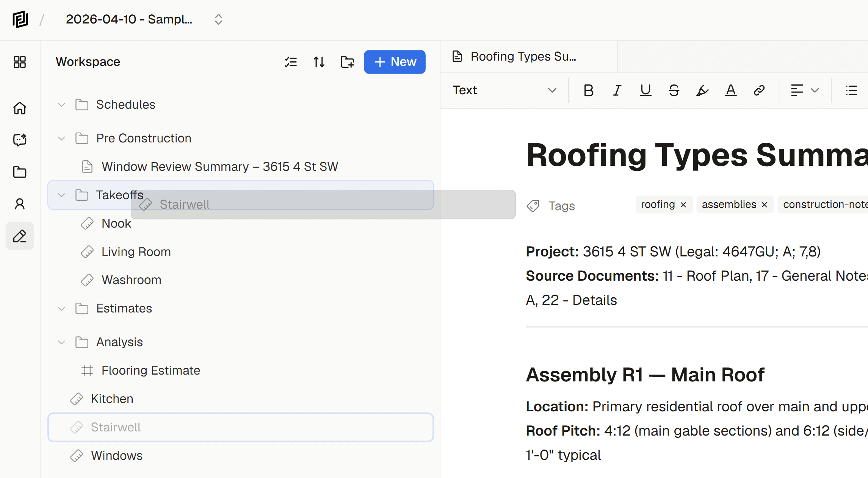The width and height of the screenshot is (868, 478).
Task: Go to Home in the sidebar
Action: (x=20, y=108)
